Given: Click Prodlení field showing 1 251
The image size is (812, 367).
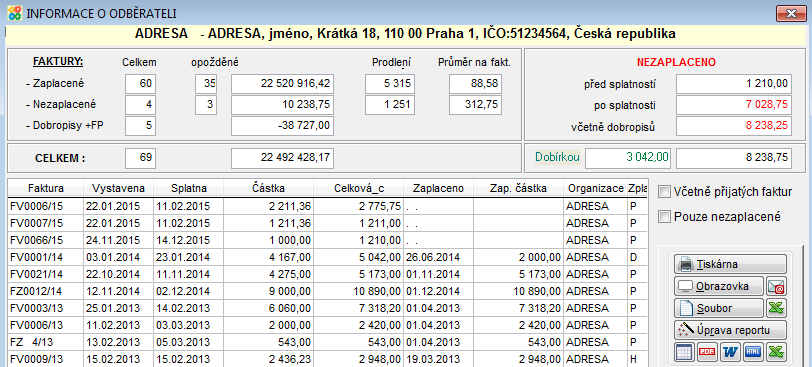Looking at the screenshot, I should point(389,105).
